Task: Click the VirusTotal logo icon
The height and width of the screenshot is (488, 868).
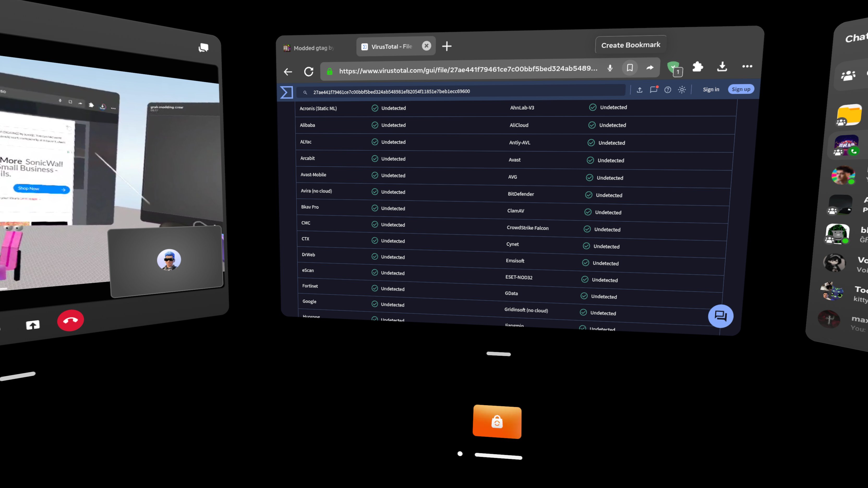Action: click(286, 92)
